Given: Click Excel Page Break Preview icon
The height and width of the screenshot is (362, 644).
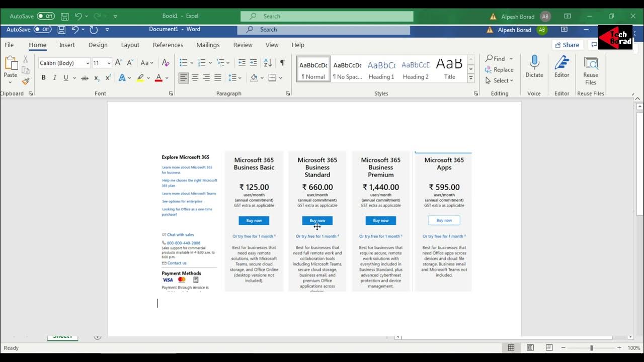Looking at the screenshot, I should point(549,348).
